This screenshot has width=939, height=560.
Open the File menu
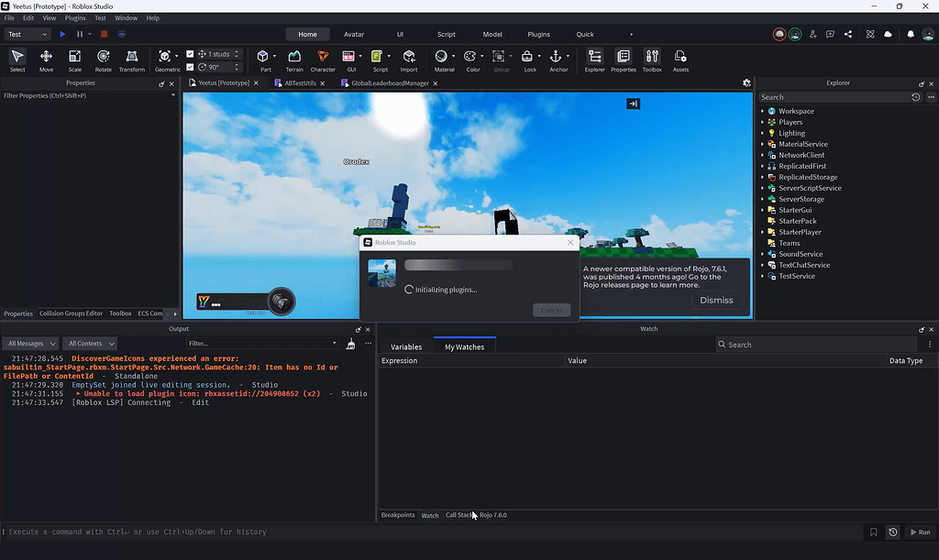[x=9, y=18]
